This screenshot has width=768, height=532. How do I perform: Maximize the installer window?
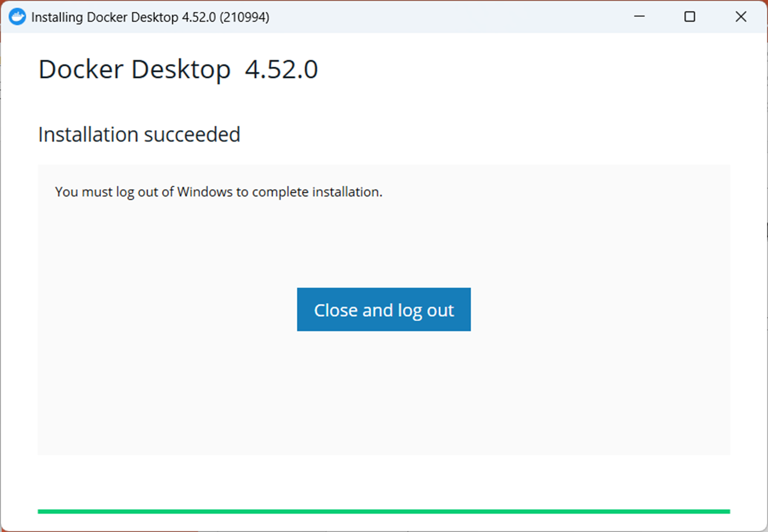pyautogui.click(x=689, y=17)
